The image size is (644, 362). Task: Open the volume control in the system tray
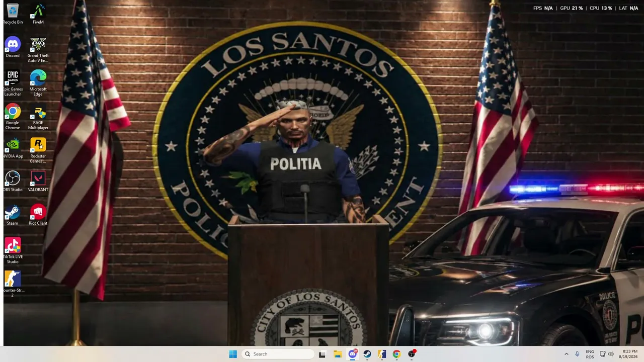611,354
